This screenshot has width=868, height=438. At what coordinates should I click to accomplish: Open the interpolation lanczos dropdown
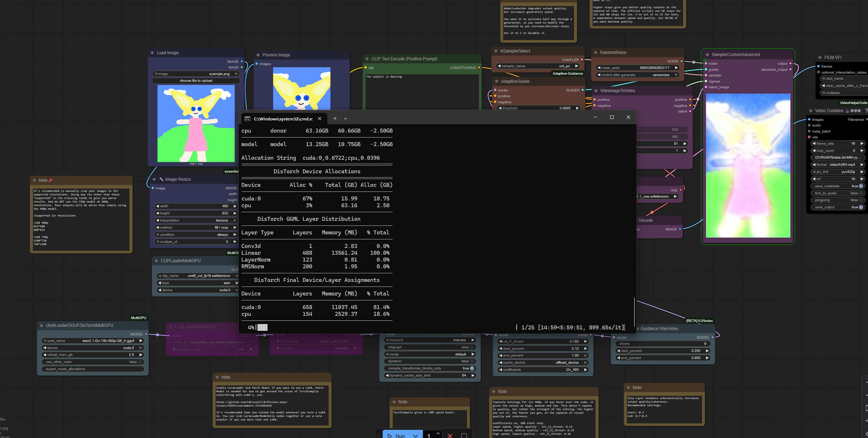coord(196,220)
